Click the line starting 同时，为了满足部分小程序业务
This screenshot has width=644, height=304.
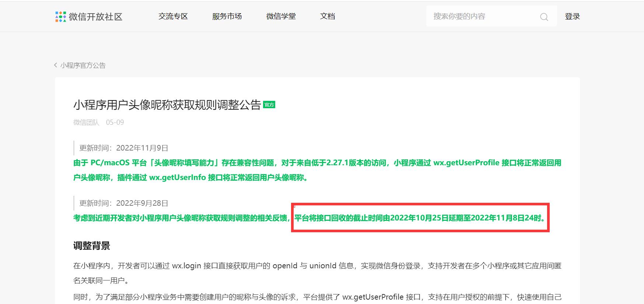click(317, 297)
